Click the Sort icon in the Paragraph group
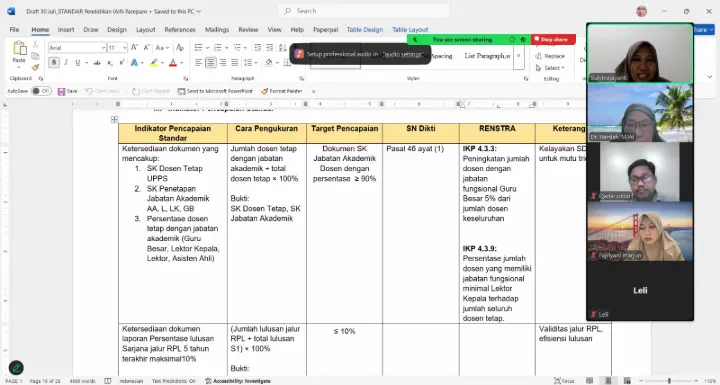 [x=282, y=48]
